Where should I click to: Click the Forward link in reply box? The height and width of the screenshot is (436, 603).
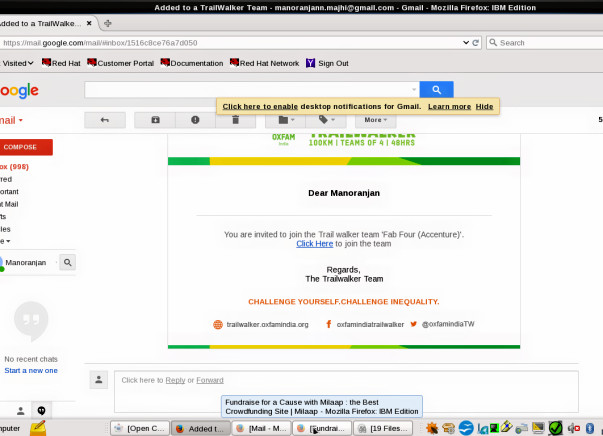pos(210,380)
